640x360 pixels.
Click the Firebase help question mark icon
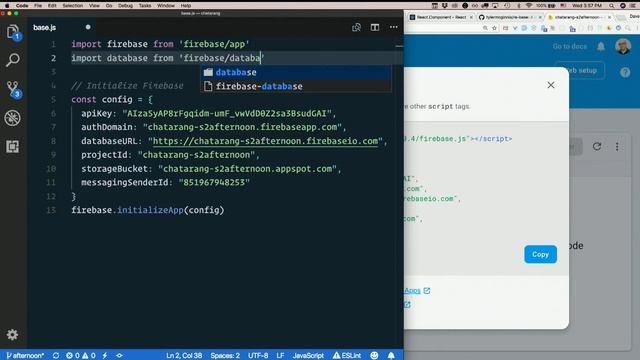[625, 72]
